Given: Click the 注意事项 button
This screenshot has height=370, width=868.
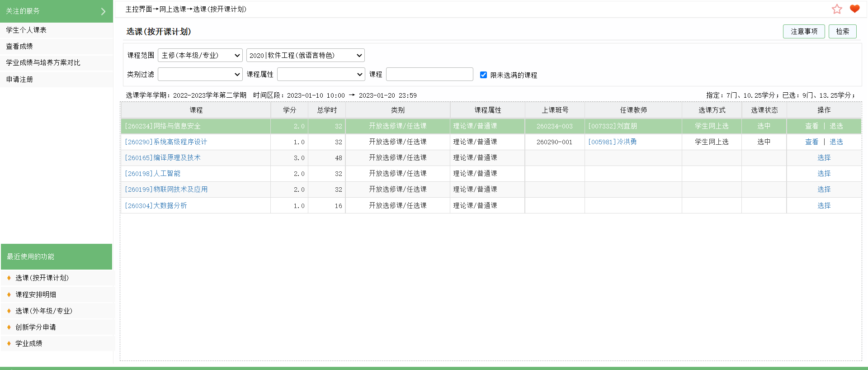Looking at the screenshot, I should pyautogui.click(x=804, y=31).
